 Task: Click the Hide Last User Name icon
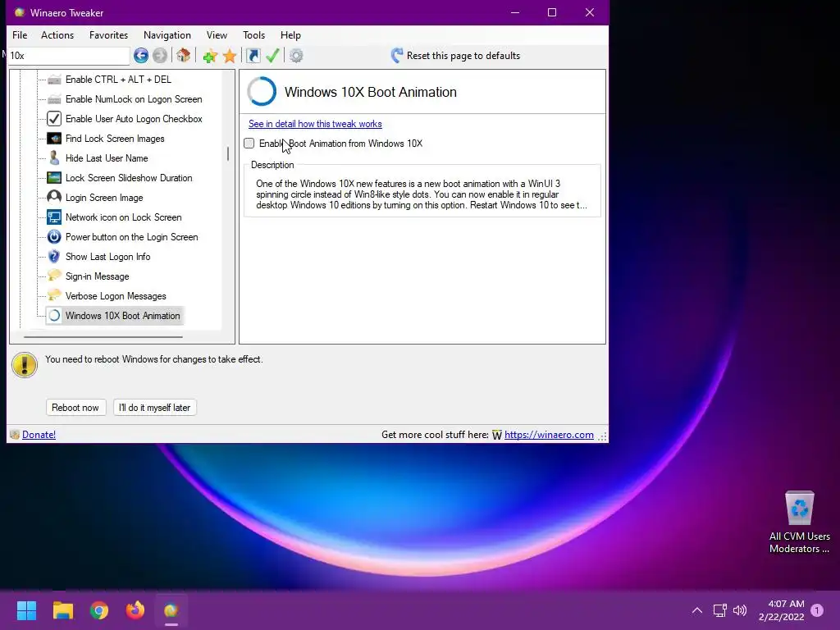[x=54, y=158]
